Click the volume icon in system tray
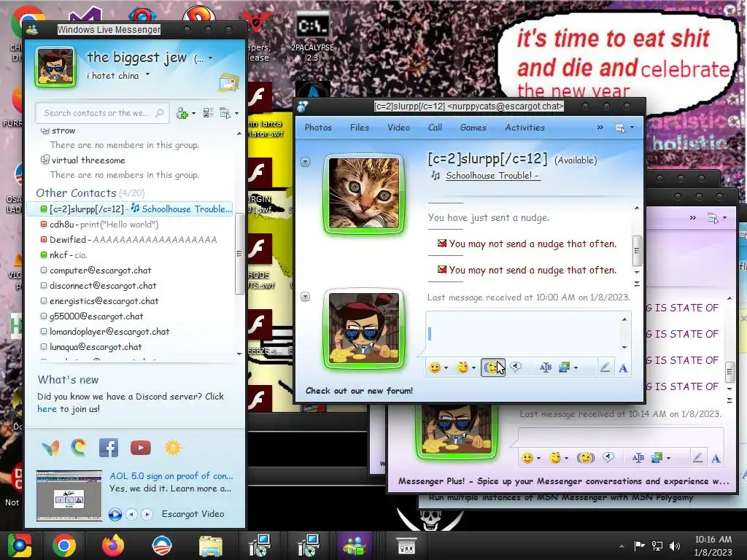 pyautogui.click(x=675, y=545)
